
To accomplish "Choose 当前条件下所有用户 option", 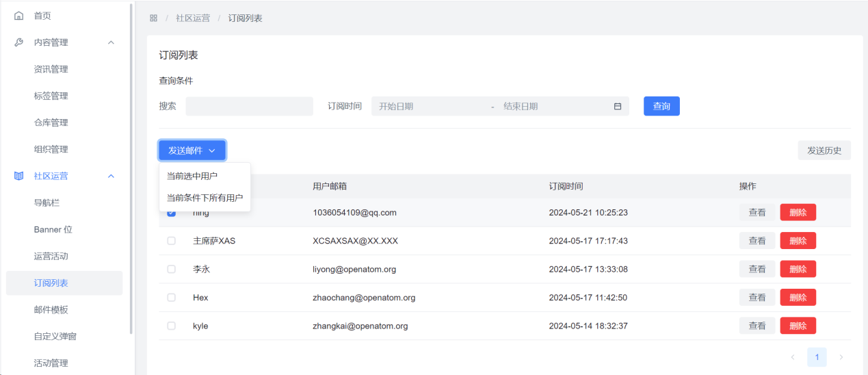I will pos(205,198).
